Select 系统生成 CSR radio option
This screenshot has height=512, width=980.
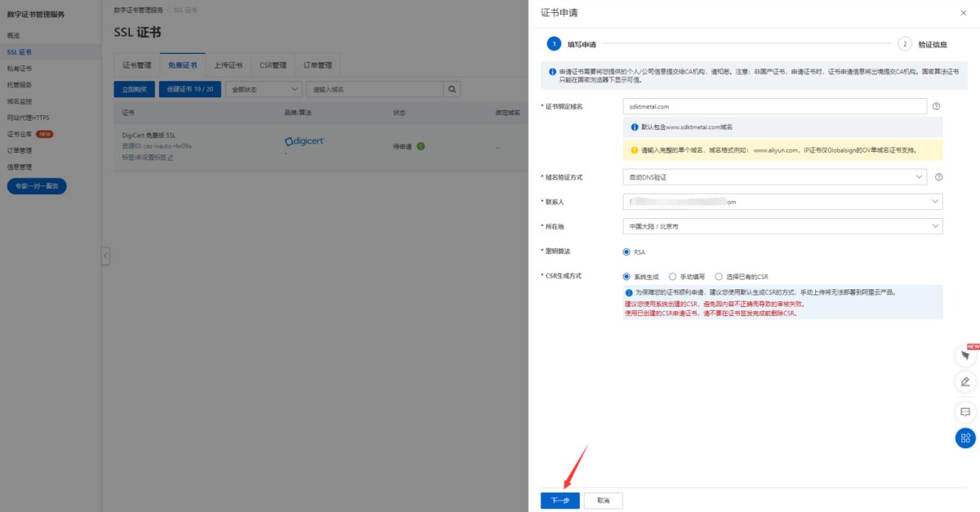point(626,277)
